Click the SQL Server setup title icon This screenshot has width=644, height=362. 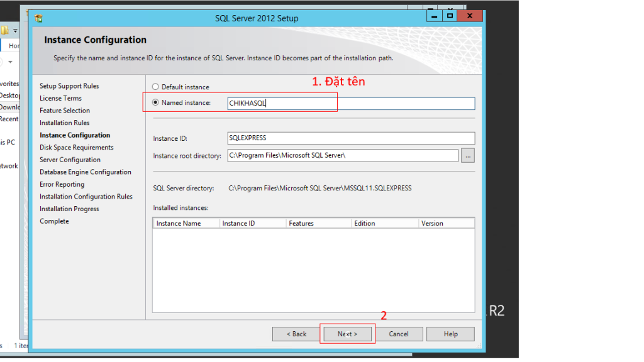click(x=38, y=18)
